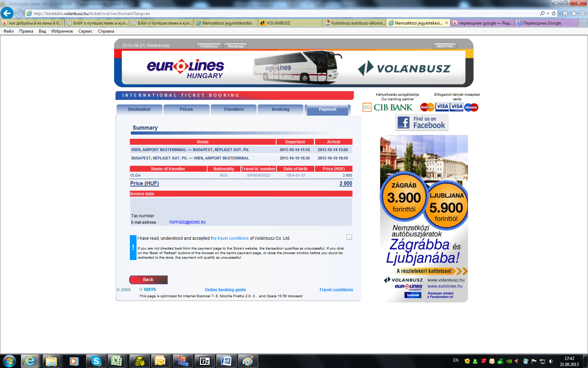Launch 7-Zip from the taskbar
The image size is (588, 368).
(204, 361)
